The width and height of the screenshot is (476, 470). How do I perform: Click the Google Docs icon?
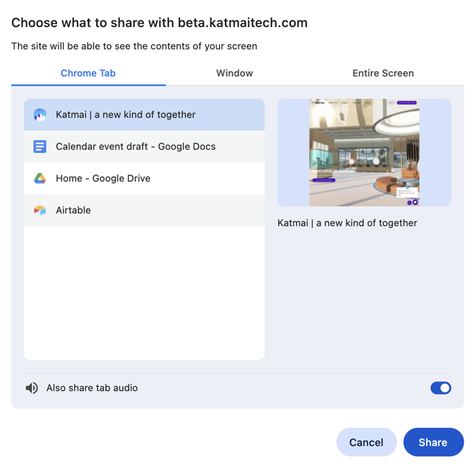tap(40, 147)
